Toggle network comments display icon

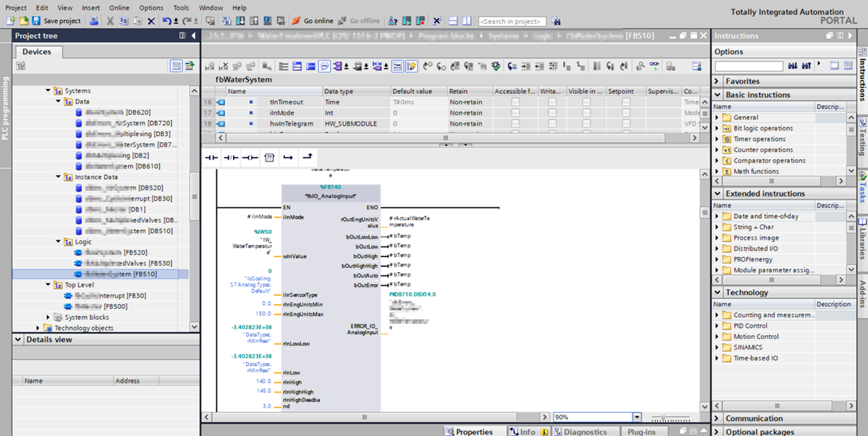tap(325, 66)
